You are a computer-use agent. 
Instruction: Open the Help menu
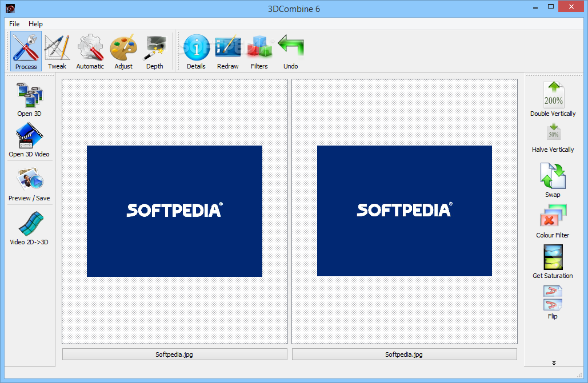click(35, 23)
